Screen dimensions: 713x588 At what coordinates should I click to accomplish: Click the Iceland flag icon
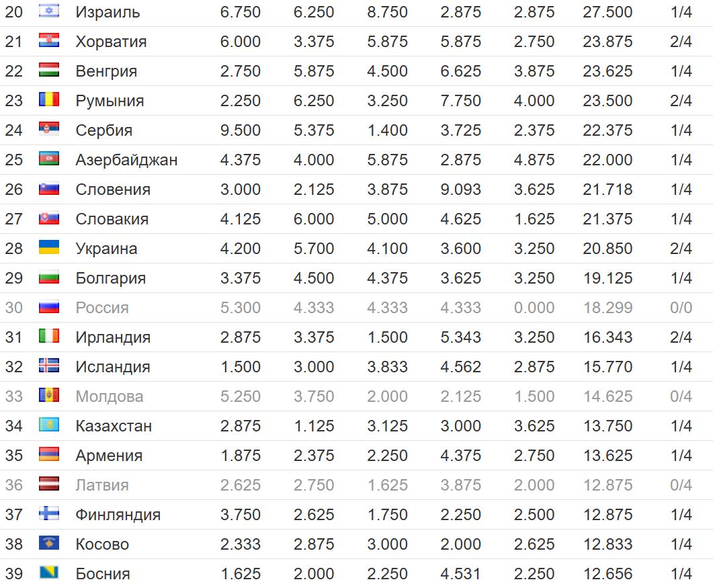(x=49, y=366)
